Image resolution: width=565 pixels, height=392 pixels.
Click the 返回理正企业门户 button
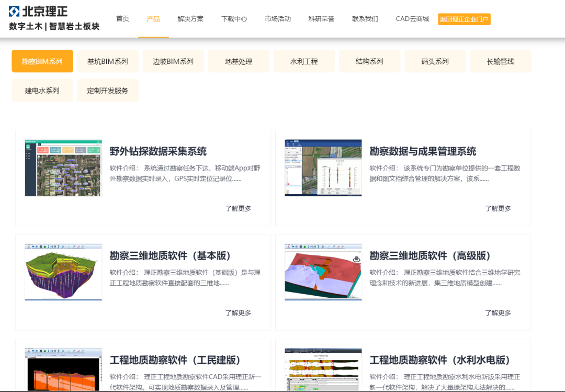click(464, 19)
